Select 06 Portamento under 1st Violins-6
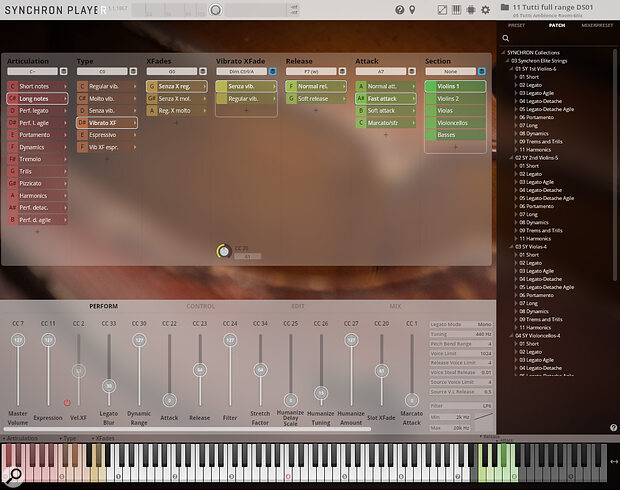 [x=536, y=117]
